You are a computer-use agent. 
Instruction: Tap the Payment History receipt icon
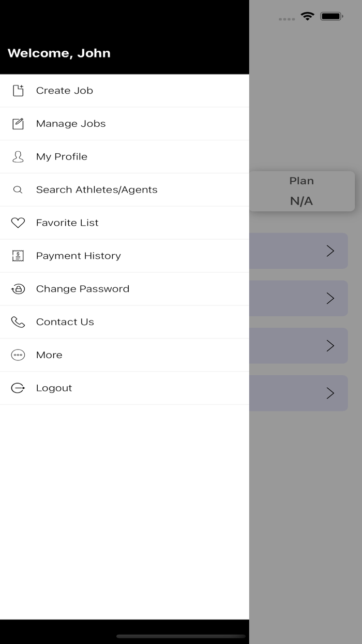point(18,256)
